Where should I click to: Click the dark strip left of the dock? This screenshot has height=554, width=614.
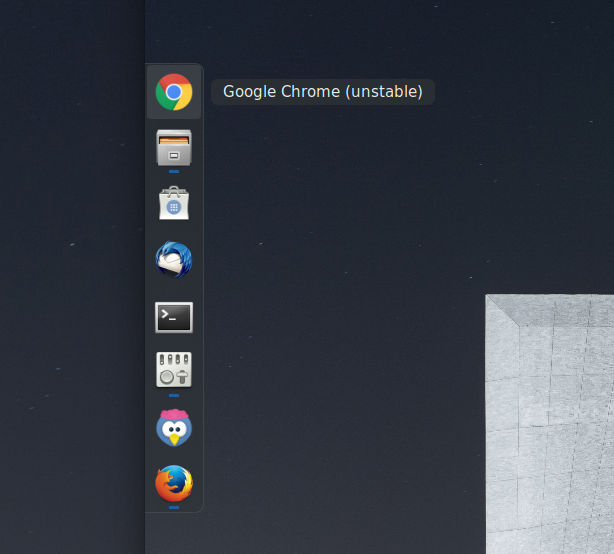(70, 300)
